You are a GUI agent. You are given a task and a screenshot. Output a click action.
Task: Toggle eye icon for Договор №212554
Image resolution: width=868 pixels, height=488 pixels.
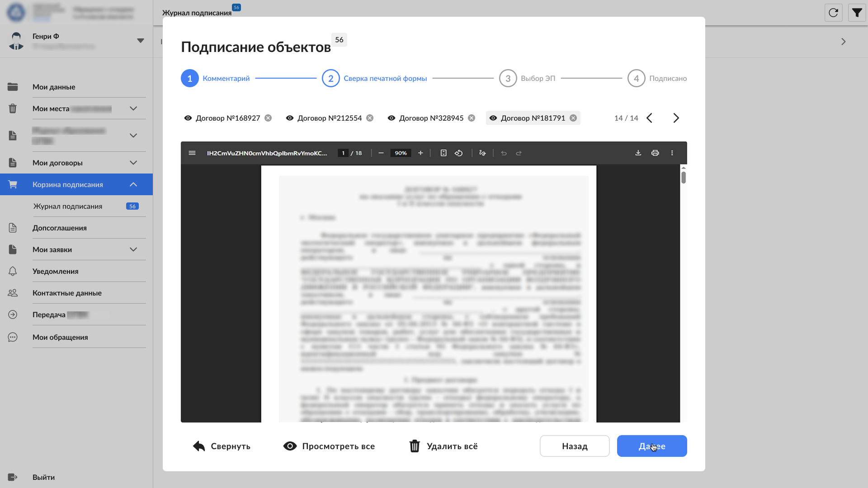click(290, 118)
